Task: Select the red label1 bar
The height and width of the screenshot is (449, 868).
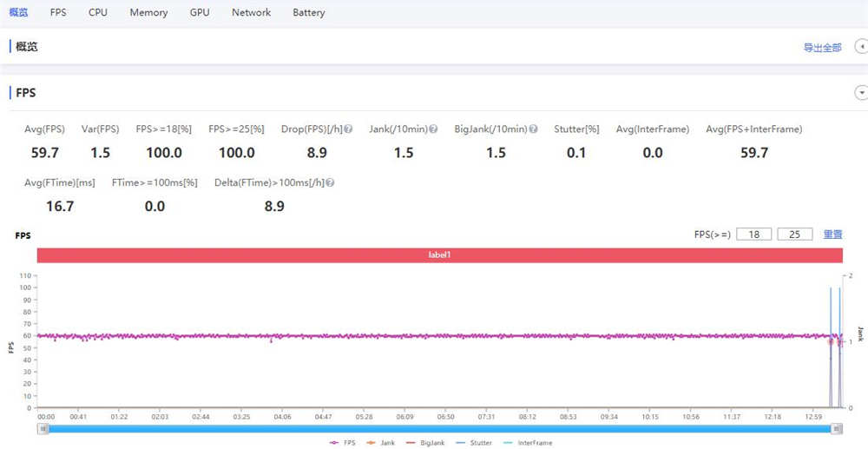Action: (440, 255)
